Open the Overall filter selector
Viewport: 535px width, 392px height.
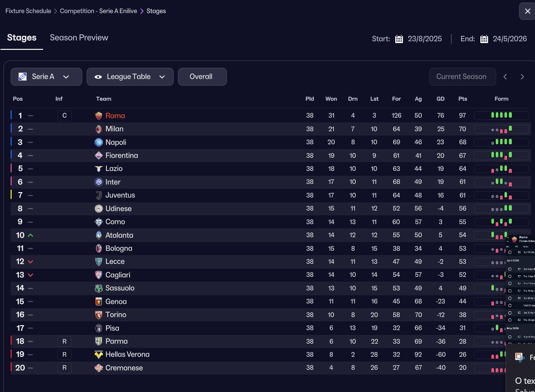[202, 76]
